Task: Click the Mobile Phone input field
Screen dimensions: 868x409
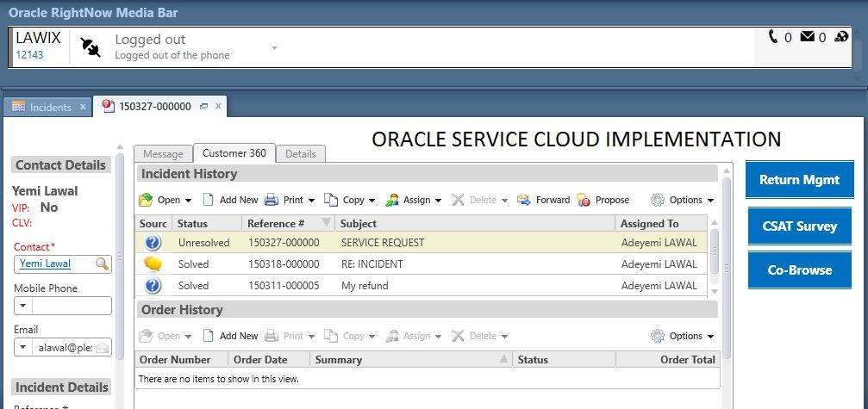Action: click(72, 306)
